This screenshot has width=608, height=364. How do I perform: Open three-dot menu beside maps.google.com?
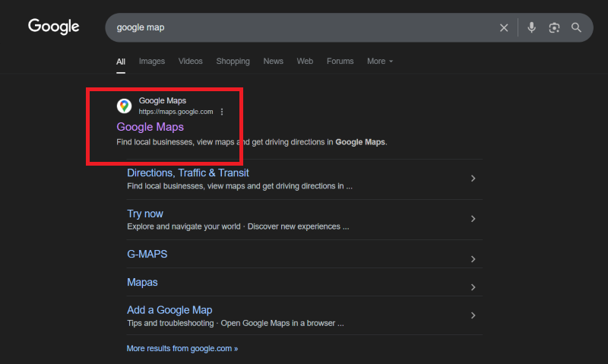[x=222, y=112]
